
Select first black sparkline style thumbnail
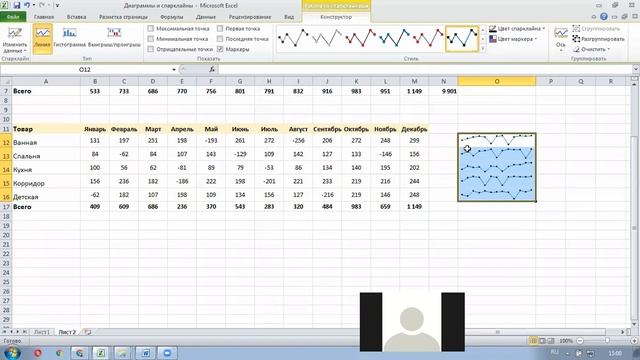pos(293,38)
